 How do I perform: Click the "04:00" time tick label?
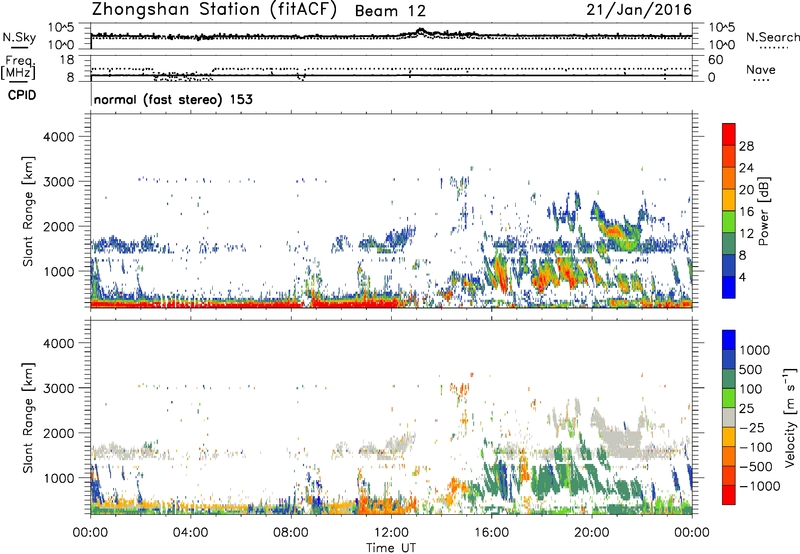[190, 533]
